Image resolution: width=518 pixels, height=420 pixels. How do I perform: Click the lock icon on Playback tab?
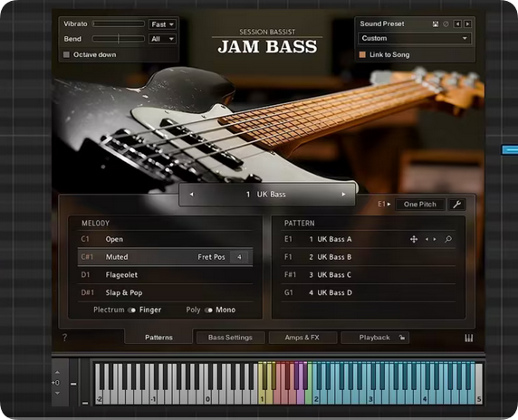tap(402, 338)
